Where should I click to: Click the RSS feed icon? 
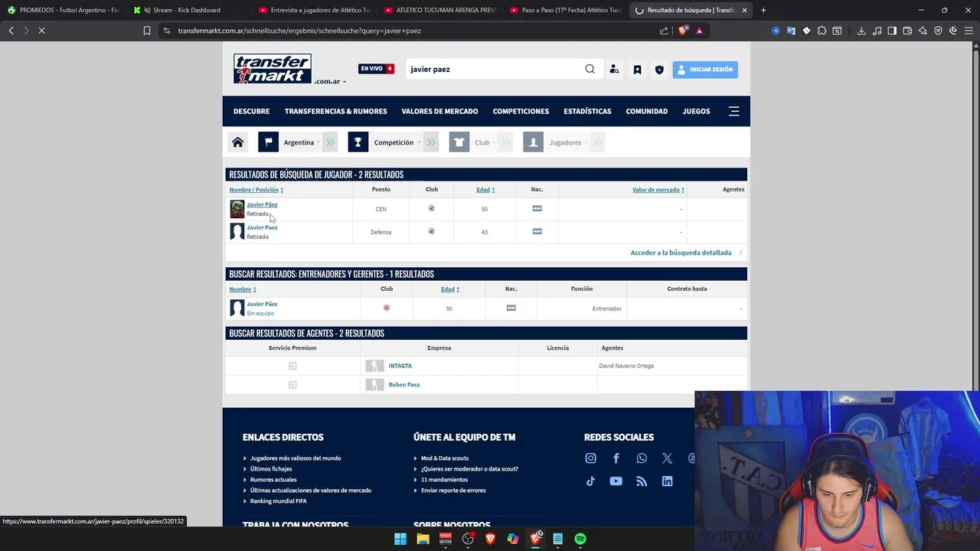pos(642,481)
